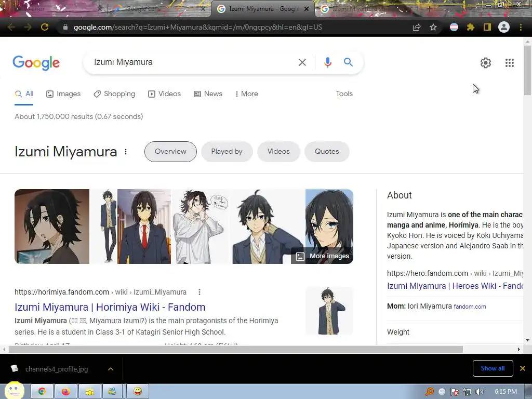Switch to the Shopping results tab
The width and height of the screenshot is (532, 399).
coord(114,94)
